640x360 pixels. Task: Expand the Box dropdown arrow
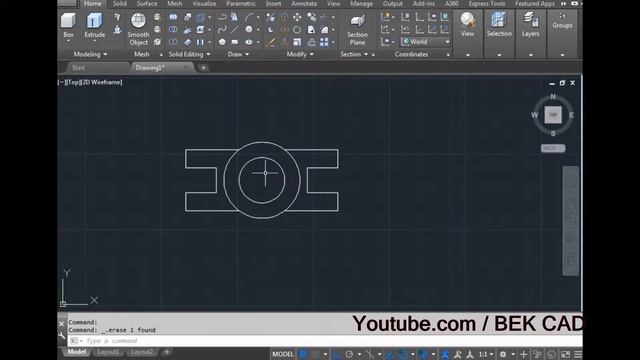tap(68, 42)
